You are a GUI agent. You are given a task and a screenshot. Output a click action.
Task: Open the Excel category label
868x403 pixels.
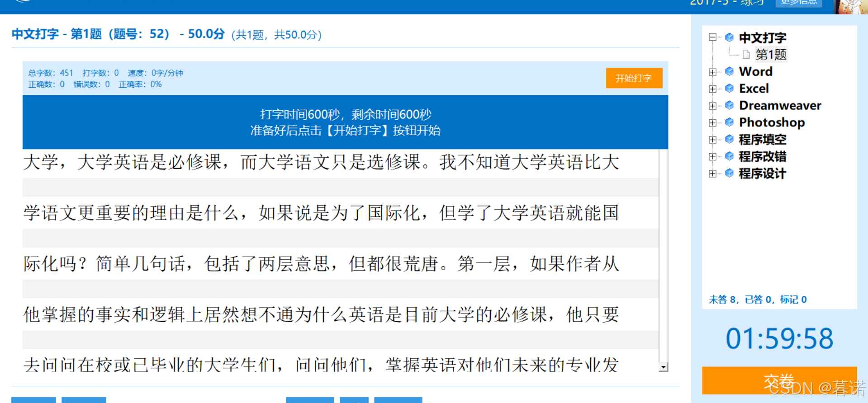click(x=754, y=89)
